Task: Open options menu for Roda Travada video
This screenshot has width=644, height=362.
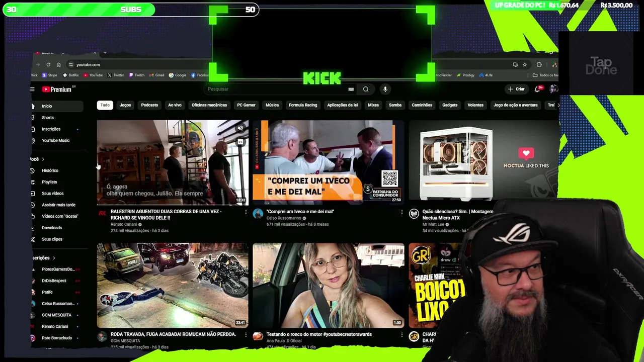Action: click(x=246, y=335)
